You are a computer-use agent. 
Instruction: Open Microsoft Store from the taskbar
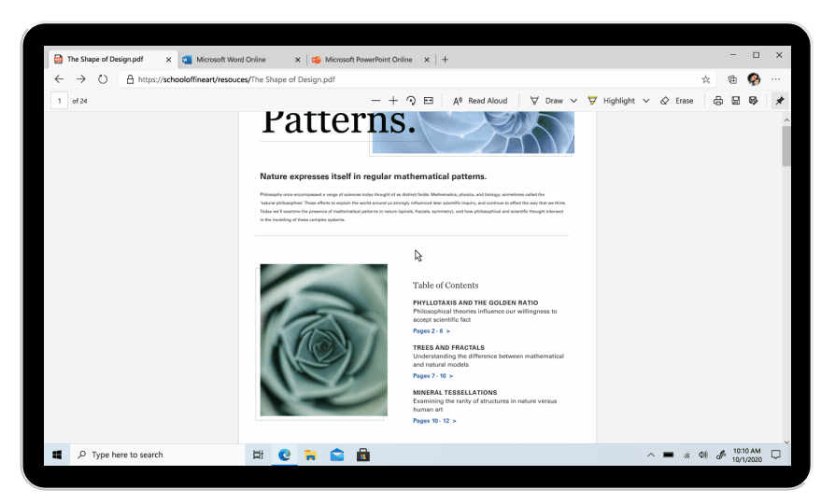(x=363, y=455)
